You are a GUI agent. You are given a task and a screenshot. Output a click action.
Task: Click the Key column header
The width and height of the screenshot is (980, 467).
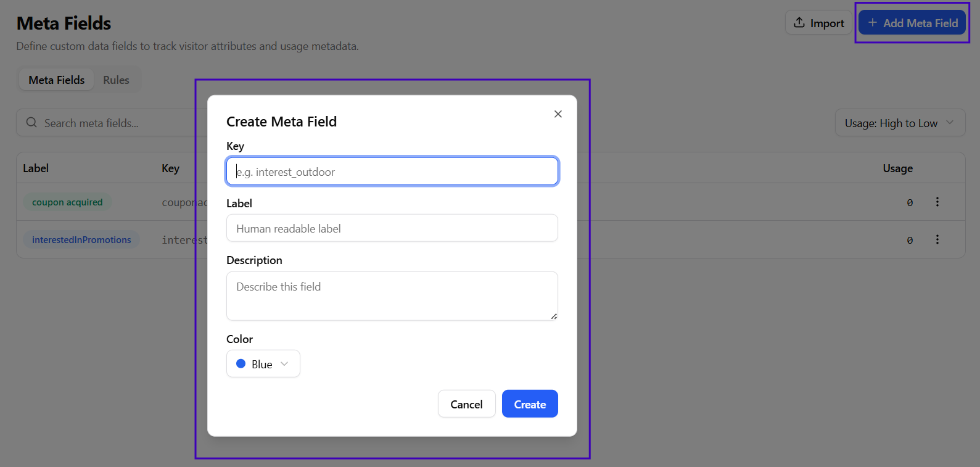pyautogui.click(x=170, y=168)
